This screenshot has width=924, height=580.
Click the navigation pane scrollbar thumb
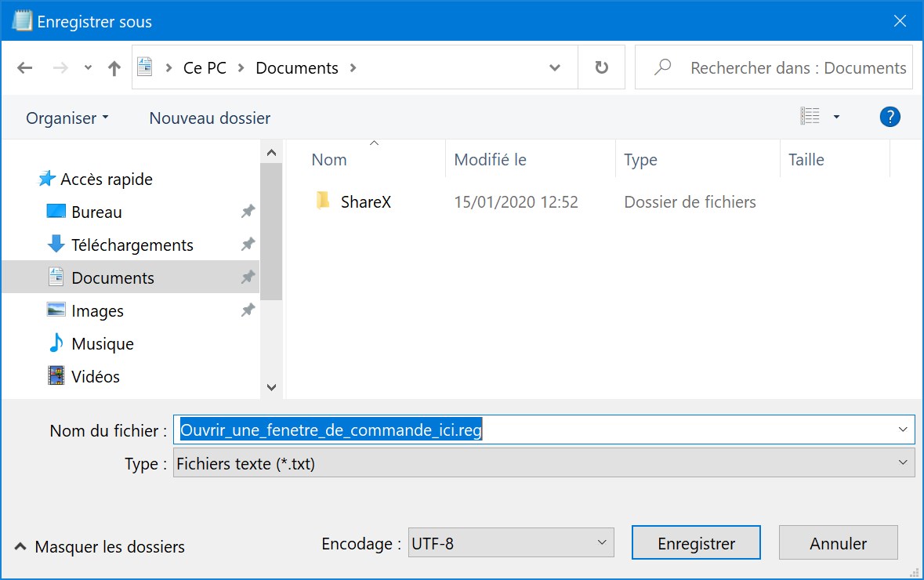point(271,232)
